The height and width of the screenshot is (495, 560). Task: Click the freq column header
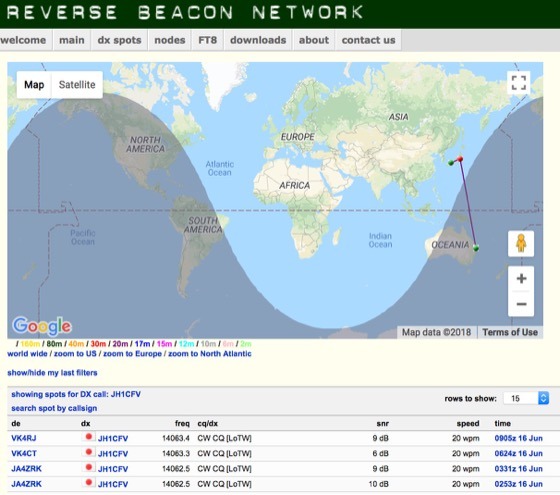coord(182,424)
